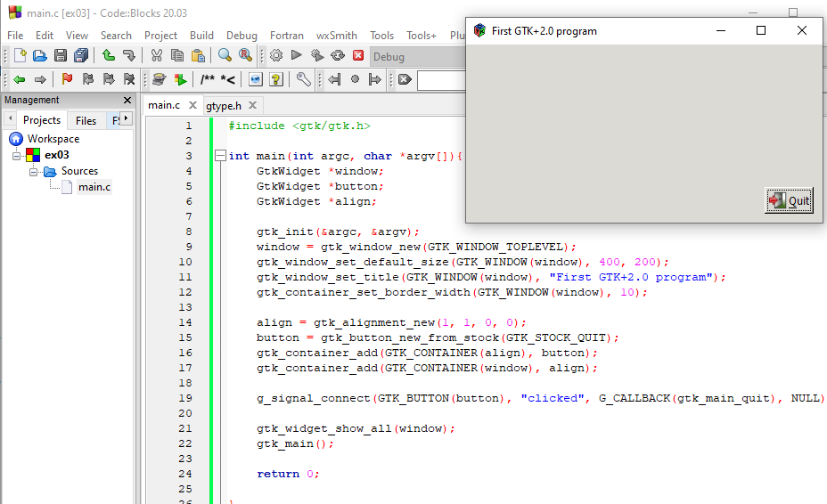Copy the selection with the toolbar icon
Viewport: 827px width, 504px height.
coord(177,55)
